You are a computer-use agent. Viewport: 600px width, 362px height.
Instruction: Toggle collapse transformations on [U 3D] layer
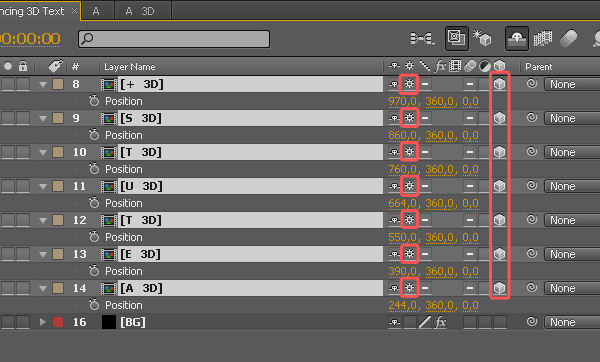click(x=409, y=186)
